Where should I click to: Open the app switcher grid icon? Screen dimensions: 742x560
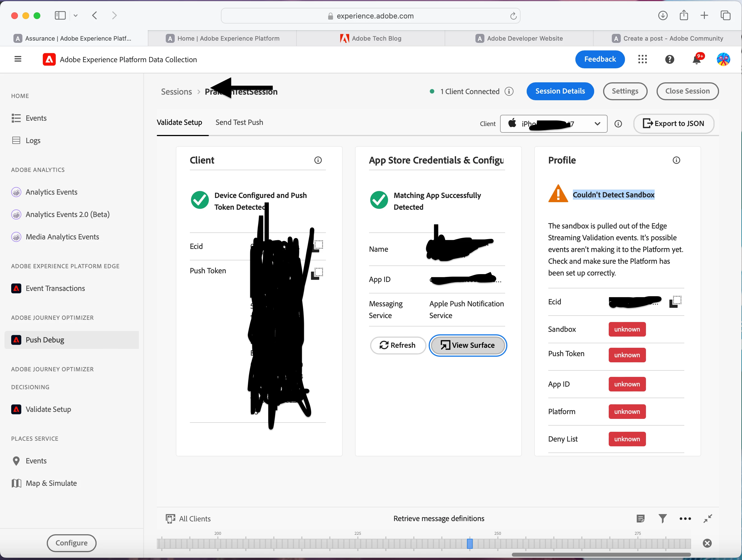(x=642, y=59)
